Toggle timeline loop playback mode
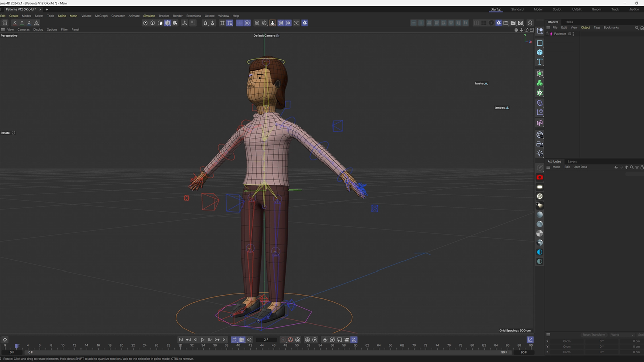The image size is (644, 362). (x=234, y=340)
